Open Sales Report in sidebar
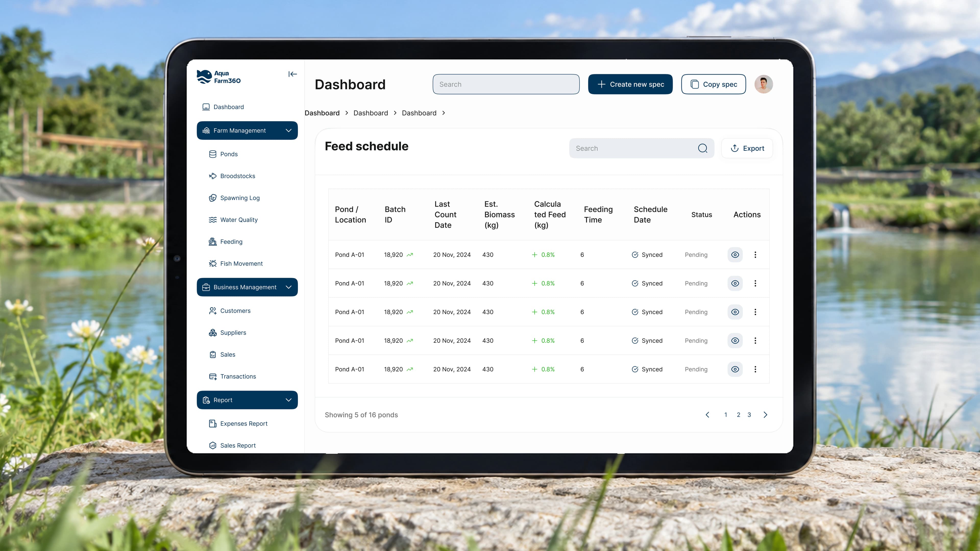This screenshot has height=551, width=980. 232,445
